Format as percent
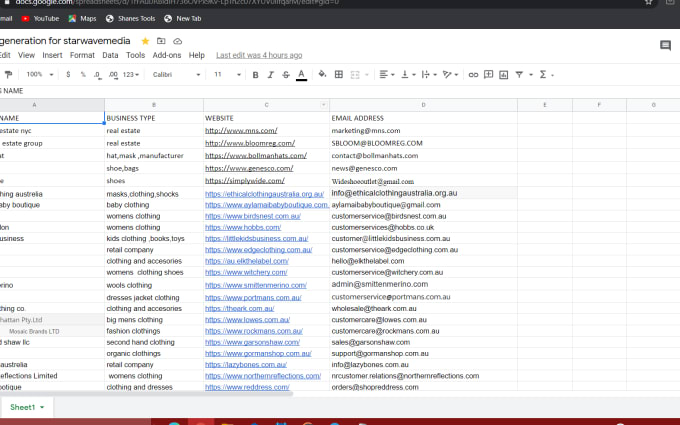 [83, 75]
